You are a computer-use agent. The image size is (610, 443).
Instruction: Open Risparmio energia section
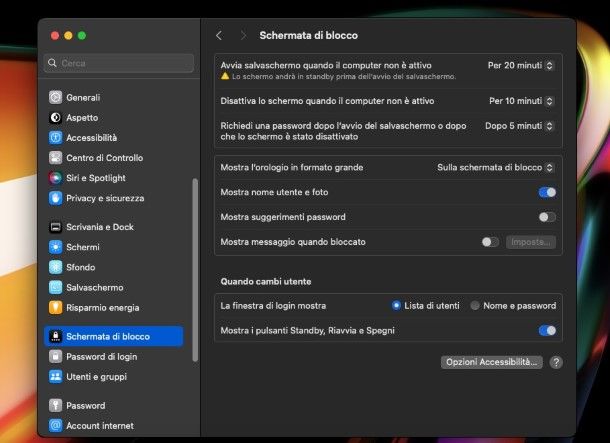coord(114,308)
